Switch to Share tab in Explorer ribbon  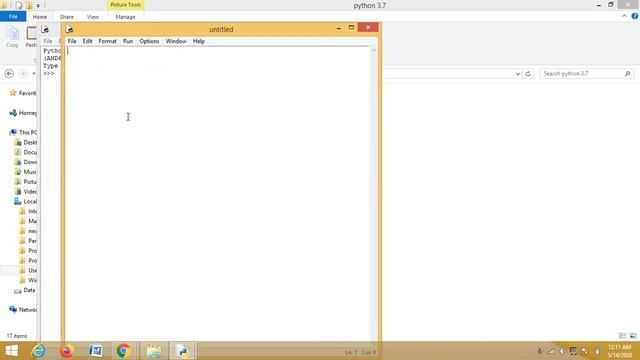[x=67, y=17]
